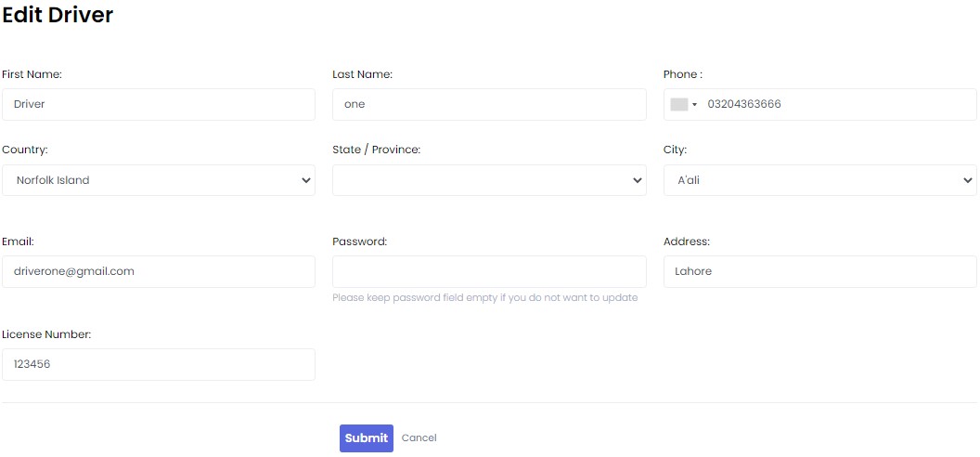The height and width of the screenshot is (457, 980).
Task: Focus the First Name field containing Driver
Action: pyautogui.click(x=159, y=105)
